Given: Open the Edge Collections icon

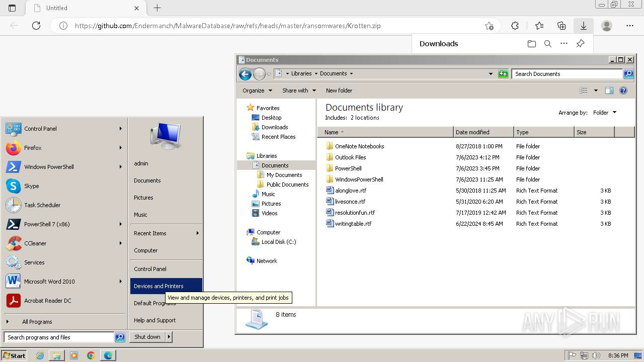Looking at the screenshot, I should 561,26.
